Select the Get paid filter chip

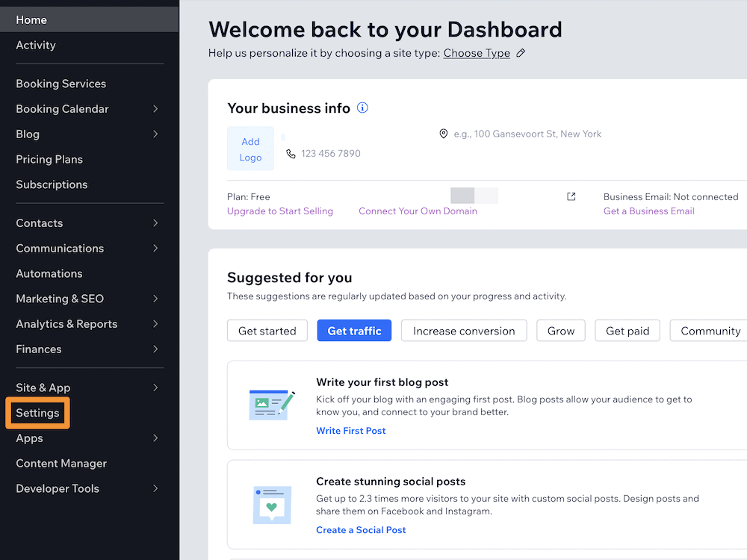coord(627,330)
